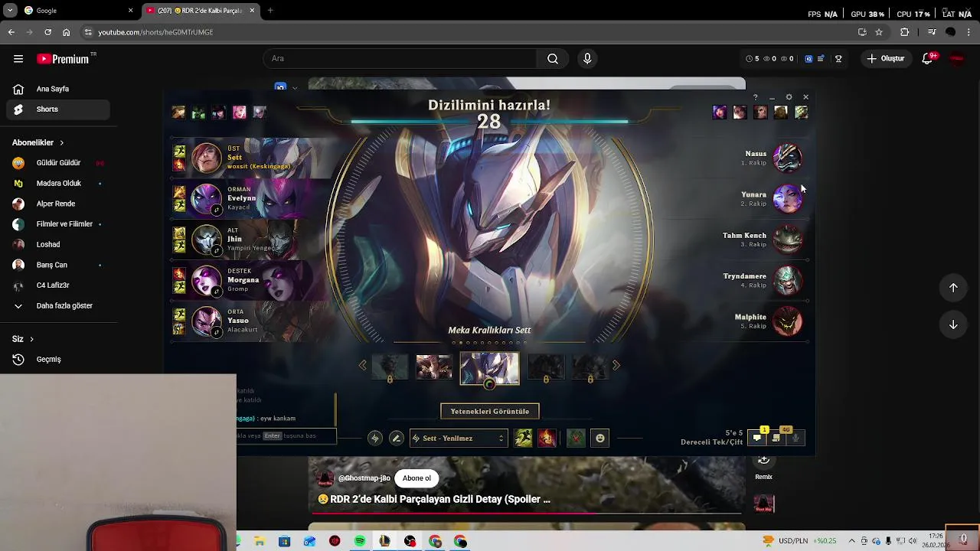
Task: Open the rune page editor pencil icon
Action: click(397, 439)
